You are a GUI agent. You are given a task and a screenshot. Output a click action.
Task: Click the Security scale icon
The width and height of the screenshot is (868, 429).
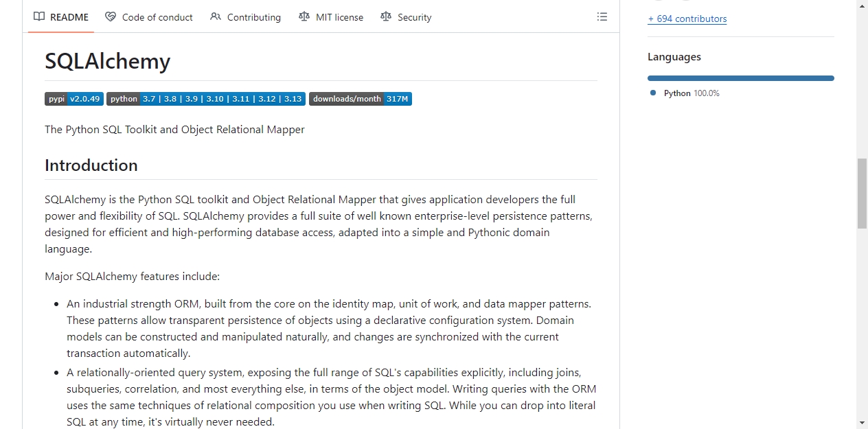pos(386,17)
